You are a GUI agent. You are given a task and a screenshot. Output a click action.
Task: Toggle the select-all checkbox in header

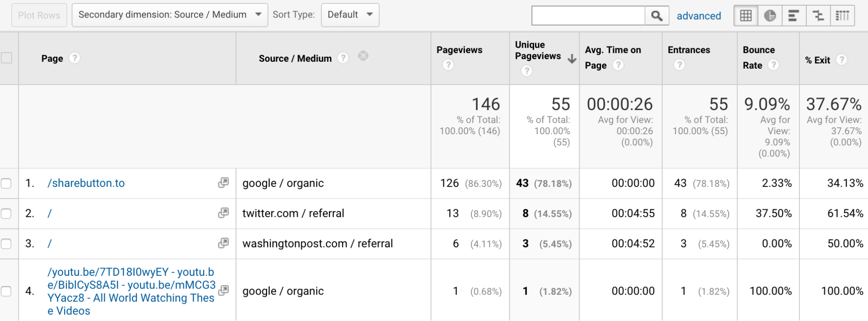pyautogui.click(x=7, y=58)
